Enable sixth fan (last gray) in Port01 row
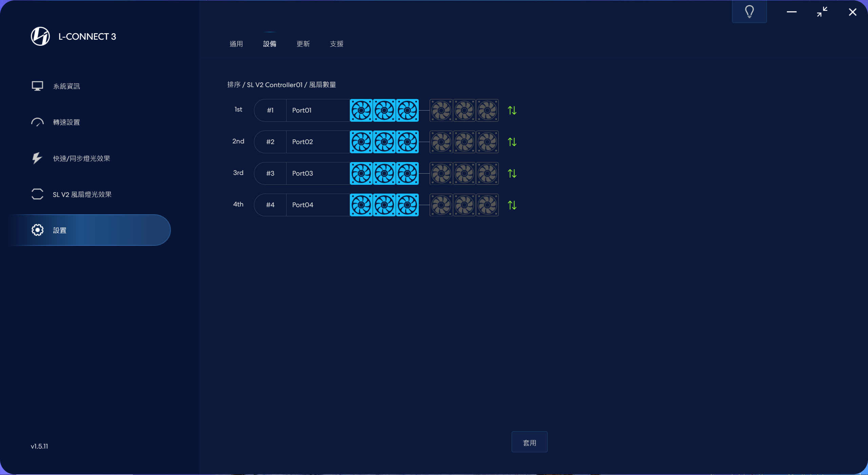 pyautogui.click(x=487, y=111)
